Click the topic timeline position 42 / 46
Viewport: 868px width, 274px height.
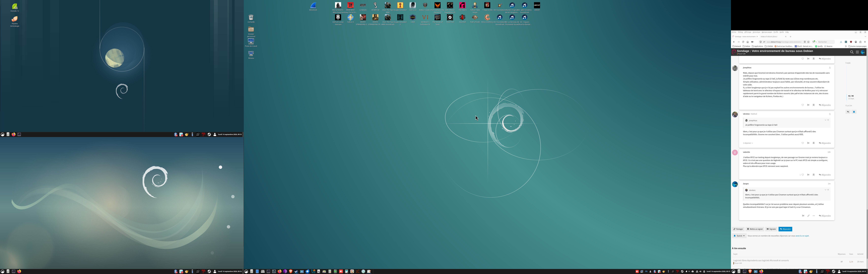click(x=851, y=96)
